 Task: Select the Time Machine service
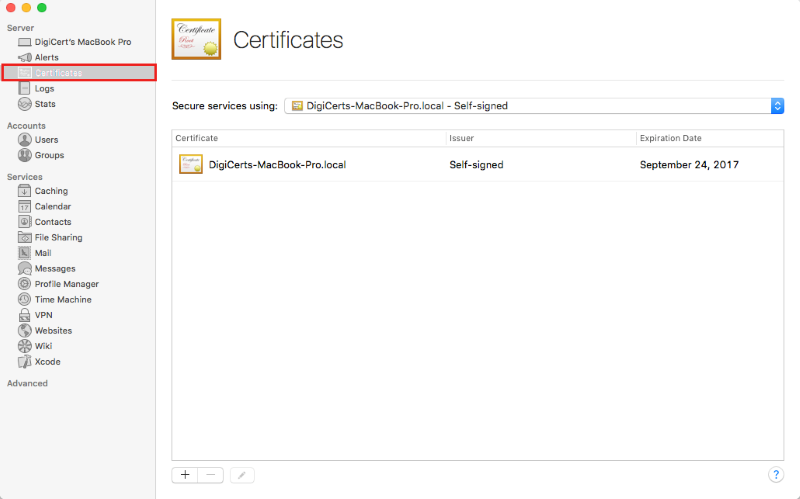click(x=62, y=299)
